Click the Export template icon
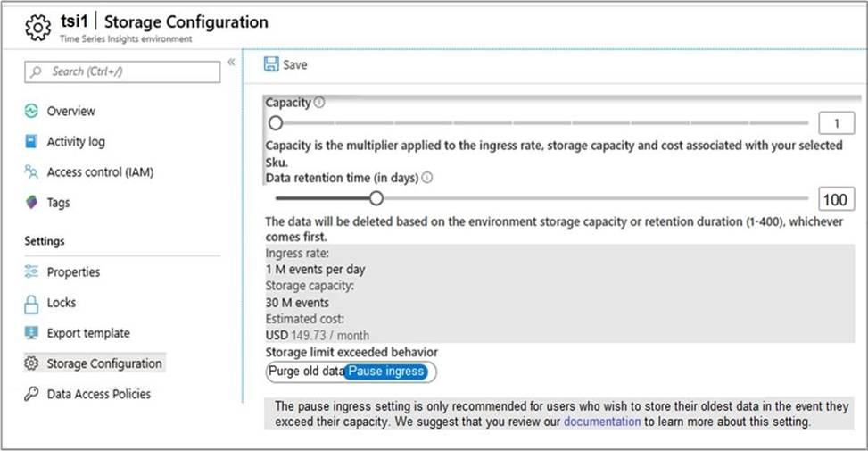This screenshot has height=451, width=868. [x=32, y=333]
